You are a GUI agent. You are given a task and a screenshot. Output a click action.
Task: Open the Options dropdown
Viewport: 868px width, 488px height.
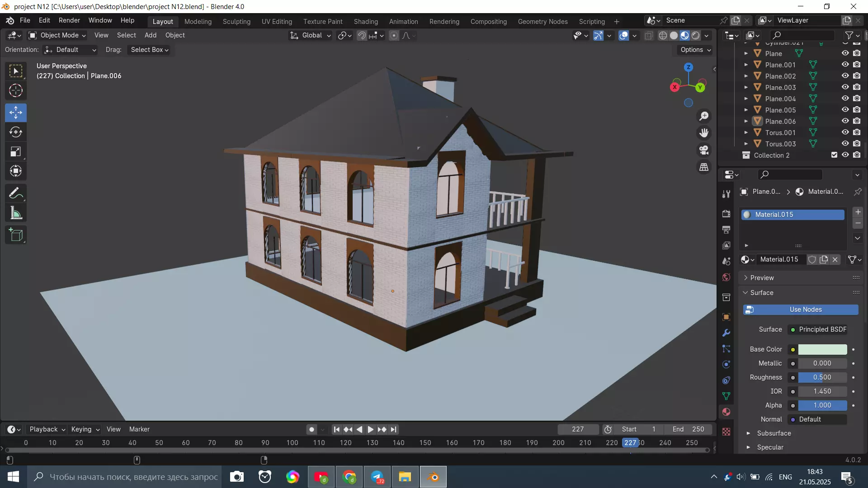[x=695, y=50]
